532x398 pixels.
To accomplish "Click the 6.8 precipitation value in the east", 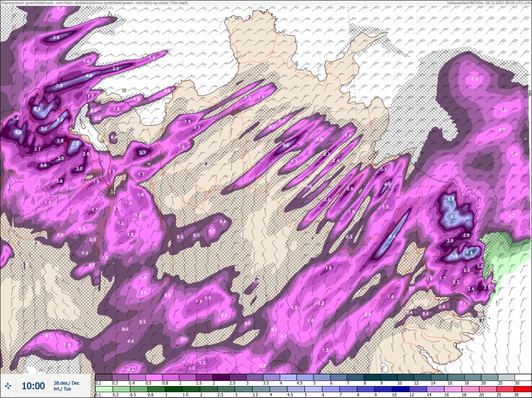I will 451,199.
